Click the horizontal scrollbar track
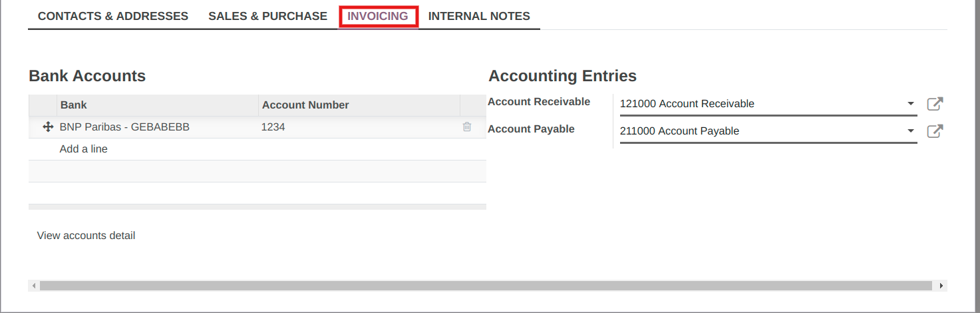Image resolution: width=980 pixels, height=313 pixels. tap(486, 286)
